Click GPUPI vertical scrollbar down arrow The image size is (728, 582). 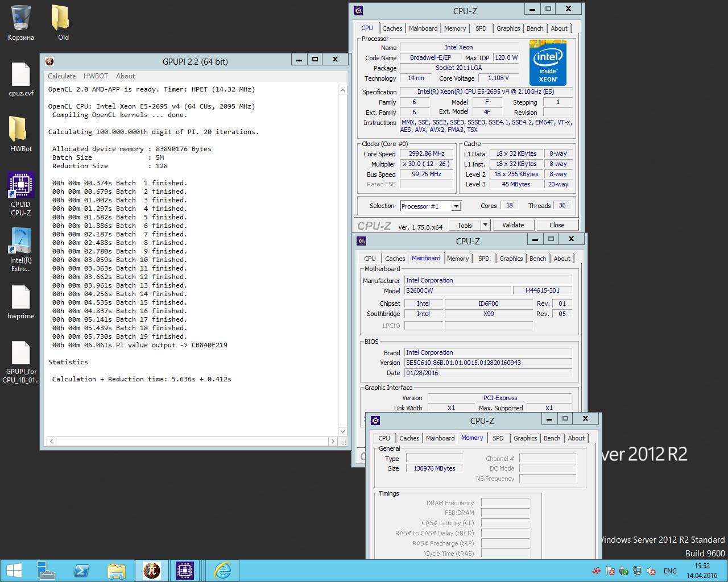click(342, 432)
